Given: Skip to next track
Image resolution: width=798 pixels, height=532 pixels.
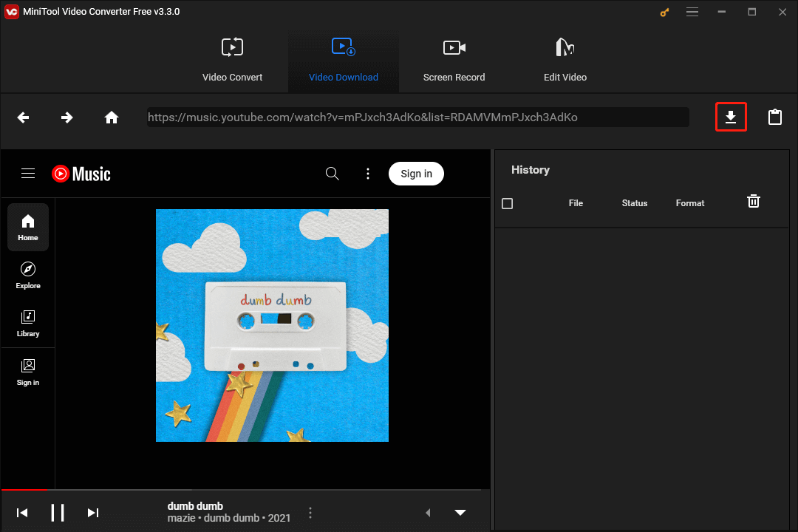Looking at the screenshot, I should [93, 513].
